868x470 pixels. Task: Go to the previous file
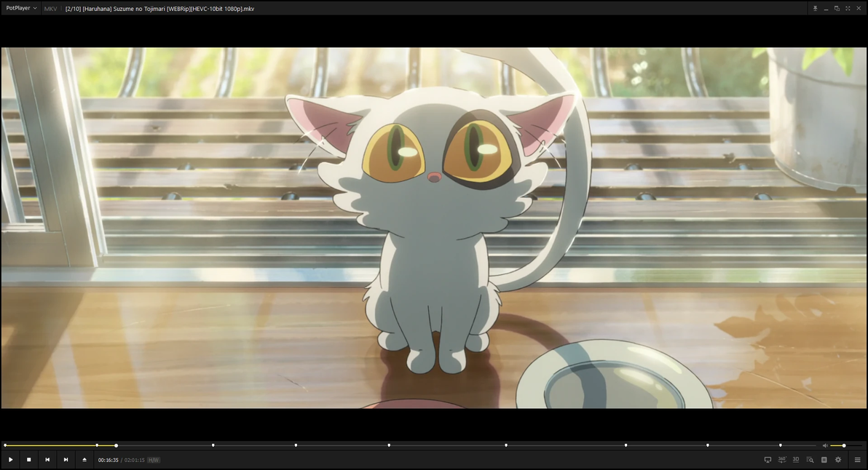[x=47, y=460]
